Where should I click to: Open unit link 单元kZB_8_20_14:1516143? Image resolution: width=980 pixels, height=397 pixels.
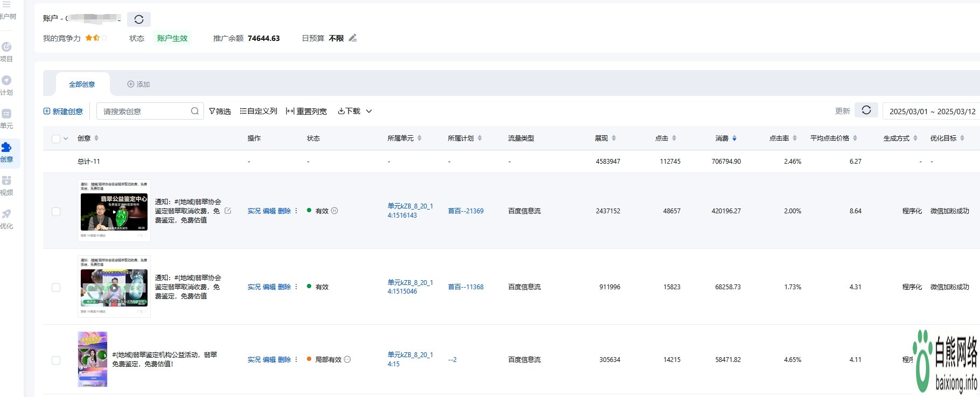(x=410, y=211)
